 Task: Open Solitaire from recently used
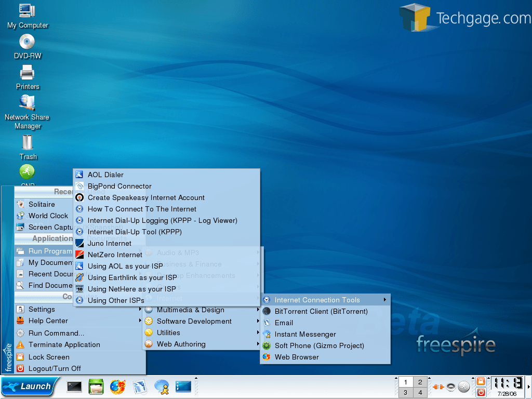(x=44, y=204)
